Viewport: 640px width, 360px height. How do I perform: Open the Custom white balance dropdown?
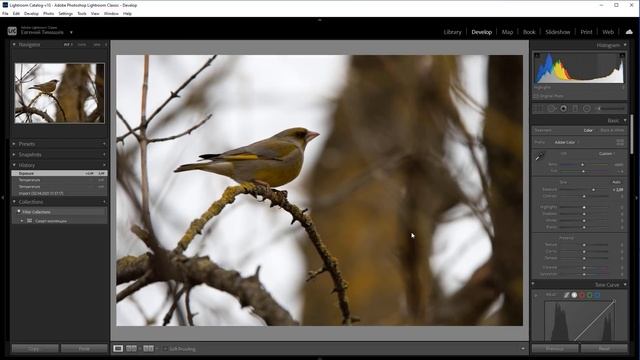pos(607,154)
